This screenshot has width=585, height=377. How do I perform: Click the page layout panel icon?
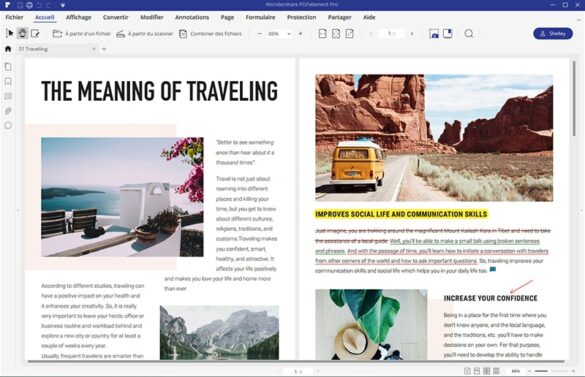point(447,34)
